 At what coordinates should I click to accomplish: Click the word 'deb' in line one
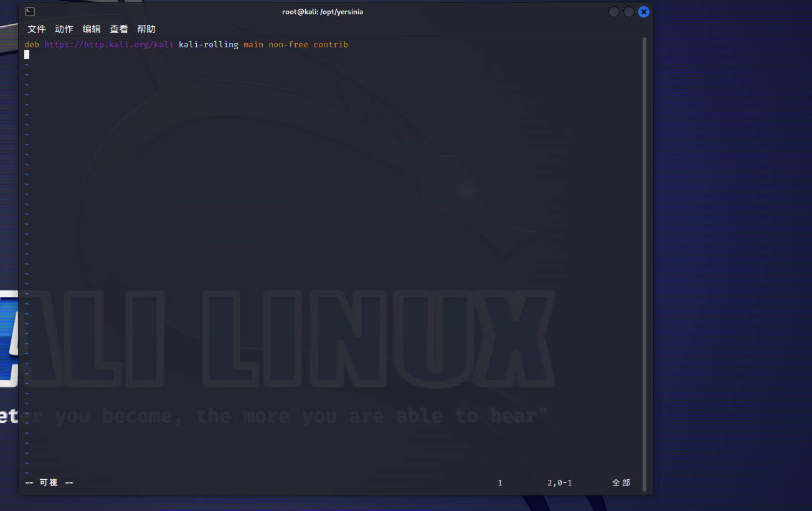pyautogui.click(x=32, y=45)
